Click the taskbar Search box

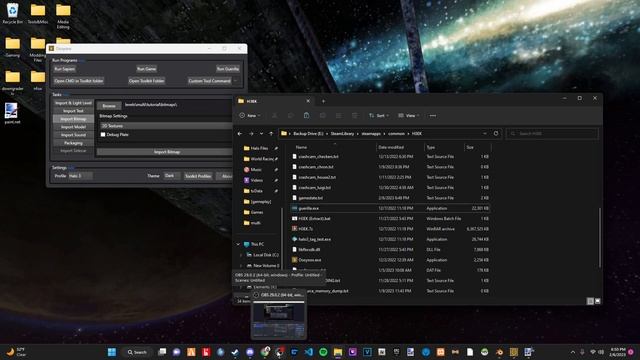tap(137, 352)
